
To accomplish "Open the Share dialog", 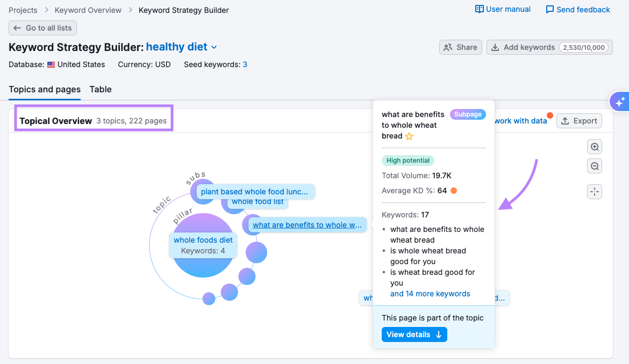I will (x=460, y=47).
